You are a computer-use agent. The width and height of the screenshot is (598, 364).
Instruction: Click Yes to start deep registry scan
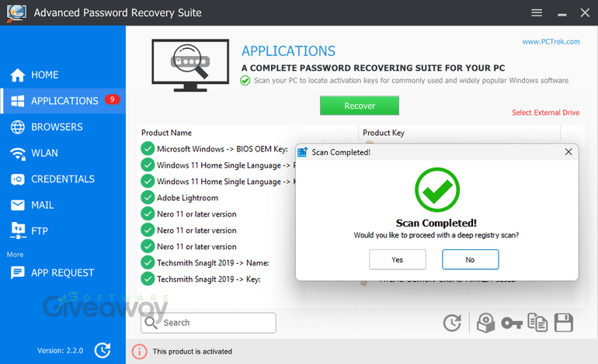tap(398, 259)
